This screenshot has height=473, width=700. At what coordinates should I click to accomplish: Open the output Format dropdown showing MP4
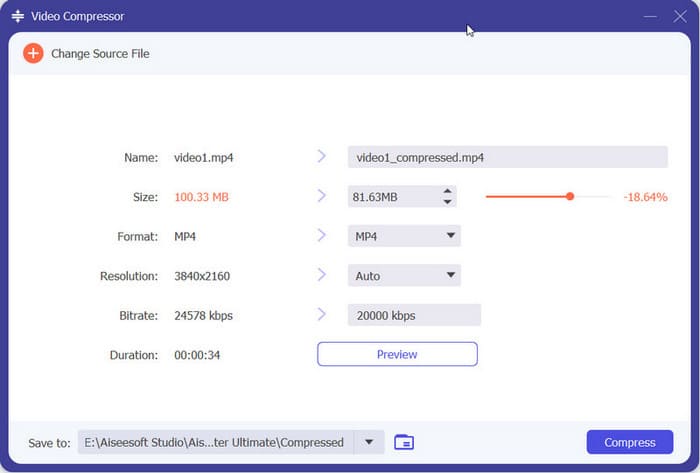coord(403,236)
